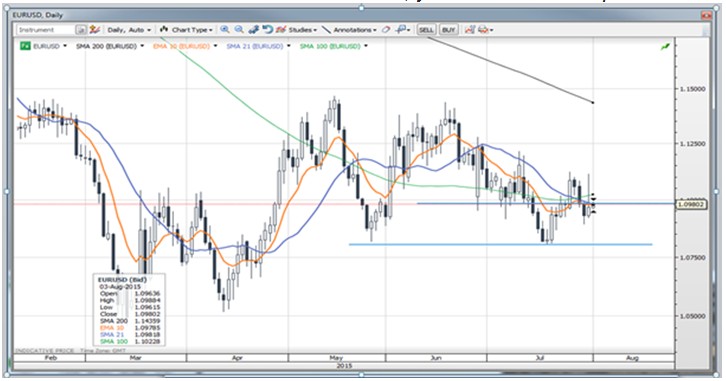Click the Studies chart icon
Screen dimensions: 726x381
[x=281, y=30]
